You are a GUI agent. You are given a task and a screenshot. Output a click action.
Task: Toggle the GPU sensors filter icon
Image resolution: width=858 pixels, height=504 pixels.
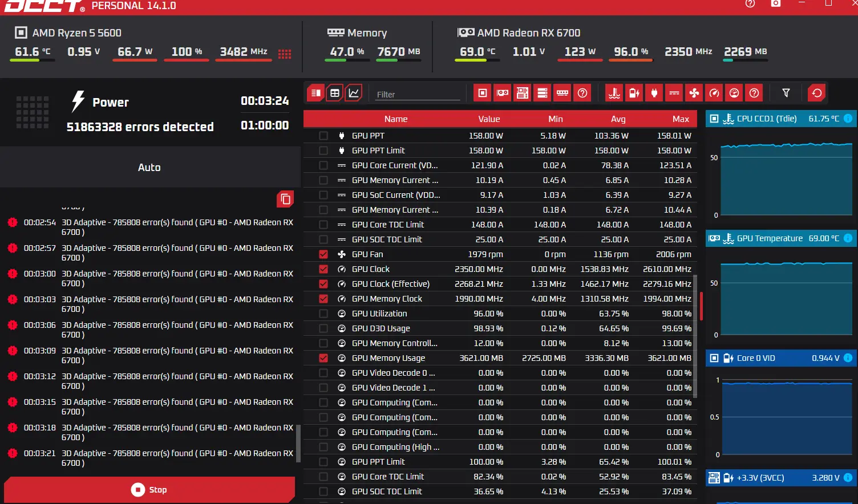[x=503, y=93]
